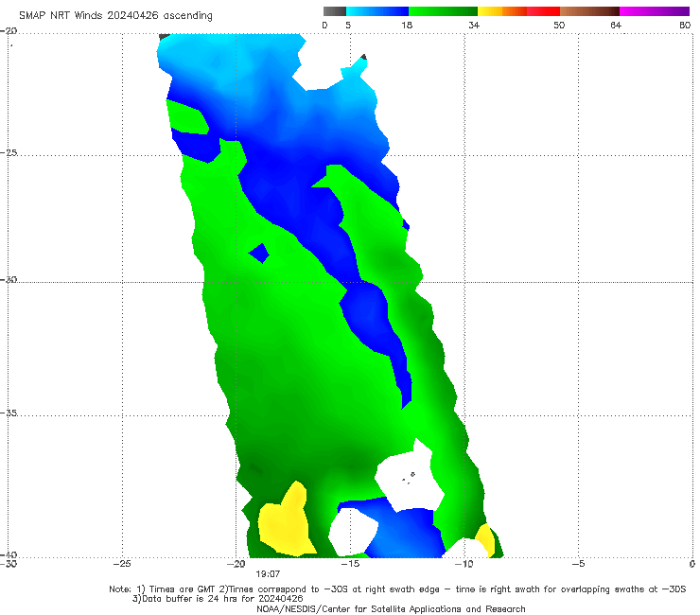Click the swath time label '19:07'
This screenshot has height=615, width=700.
268,574
